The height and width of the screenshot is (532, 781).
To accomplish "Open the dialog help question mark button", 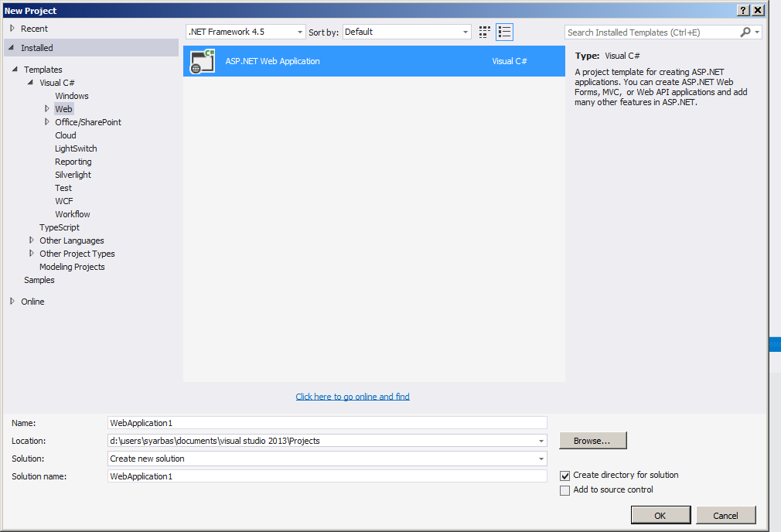I will (742, 11).
